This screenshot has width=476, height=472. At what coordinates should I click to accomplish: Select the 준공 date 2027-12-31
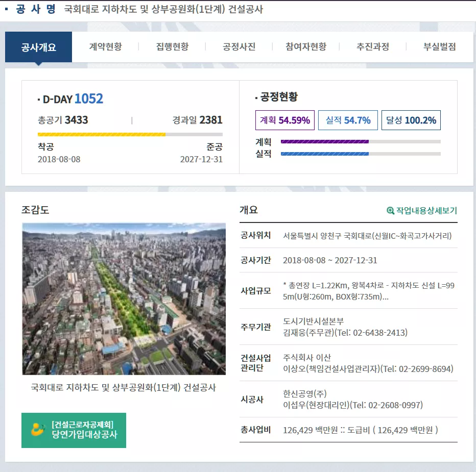(x=201, y=159)
